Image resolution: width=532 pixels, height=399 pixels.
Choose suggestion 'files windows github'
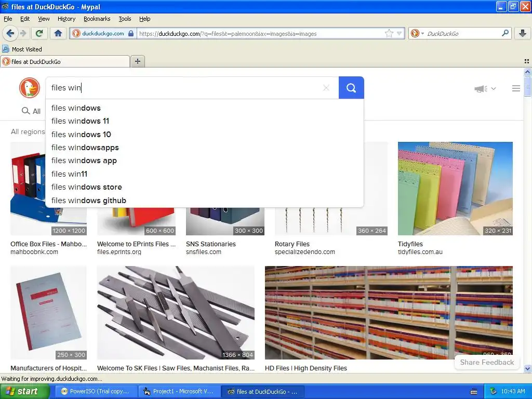coord(205,201)
